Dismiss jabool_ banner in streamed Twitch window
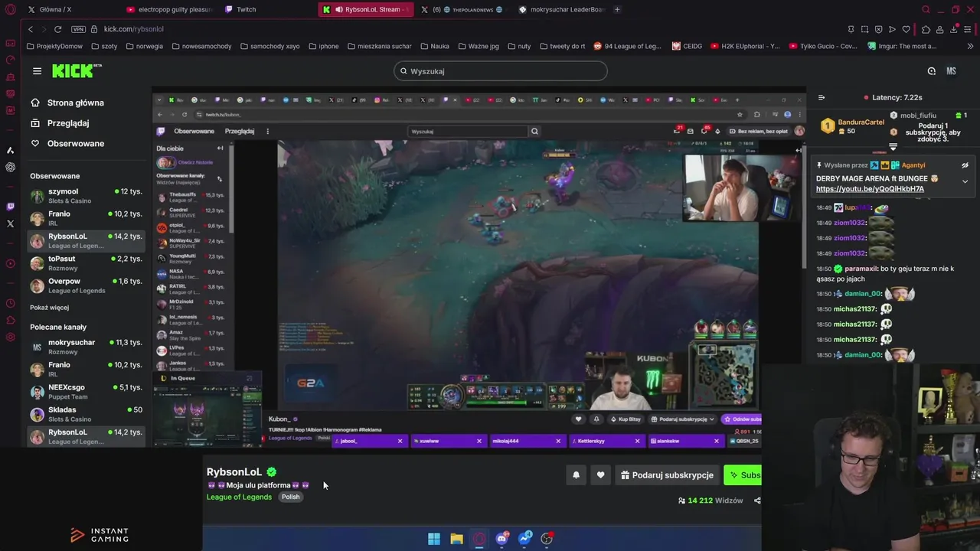 pos(400,441)
